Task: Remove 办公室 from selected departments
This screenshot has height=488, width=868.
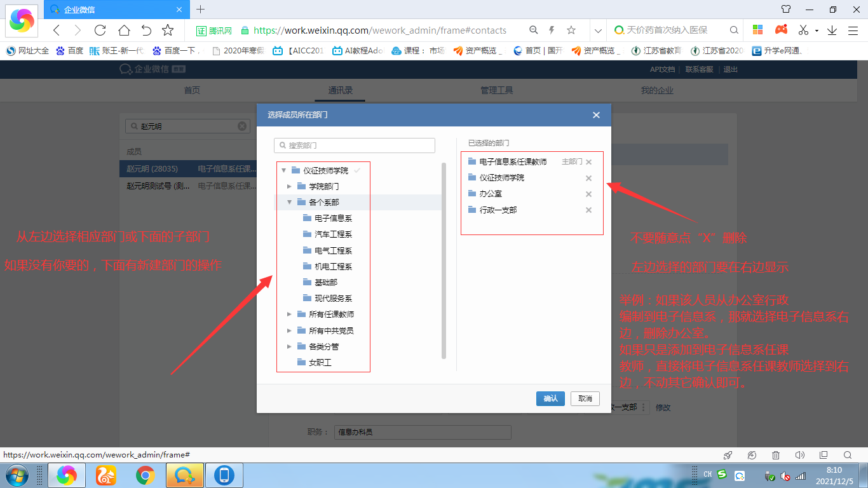Action: coord(588,194)
